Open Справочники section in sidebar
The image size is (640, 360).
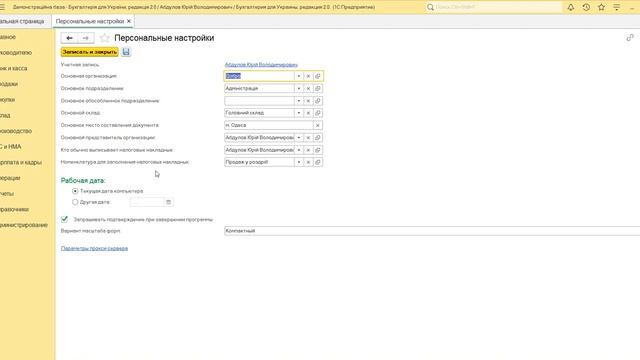pyautogui.click(x=14, y=209)
